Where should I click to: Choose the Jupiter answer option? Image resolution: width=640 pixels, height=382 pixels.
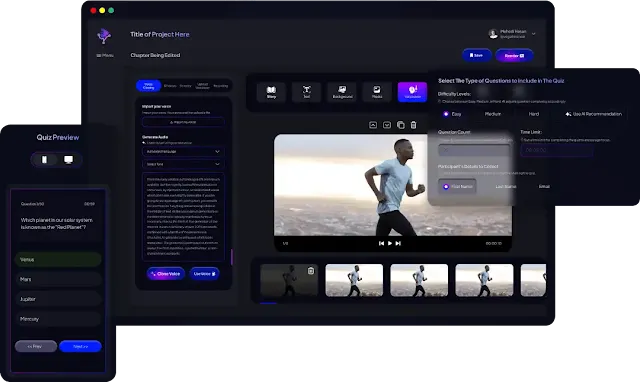(58, 299)
